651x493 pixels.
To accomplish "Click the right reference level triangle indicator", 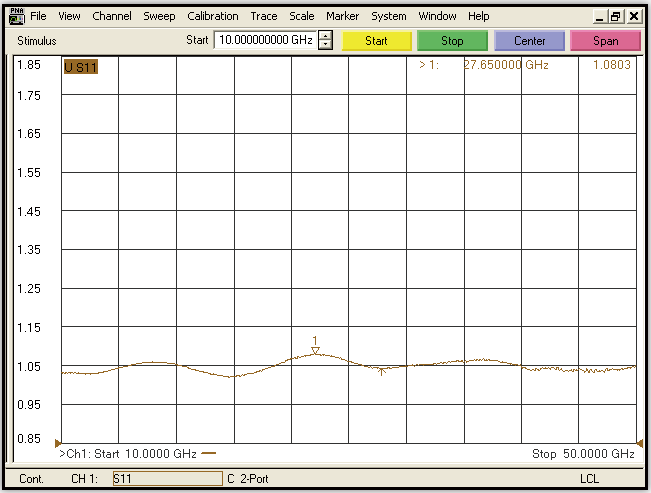I will [639, 443].
